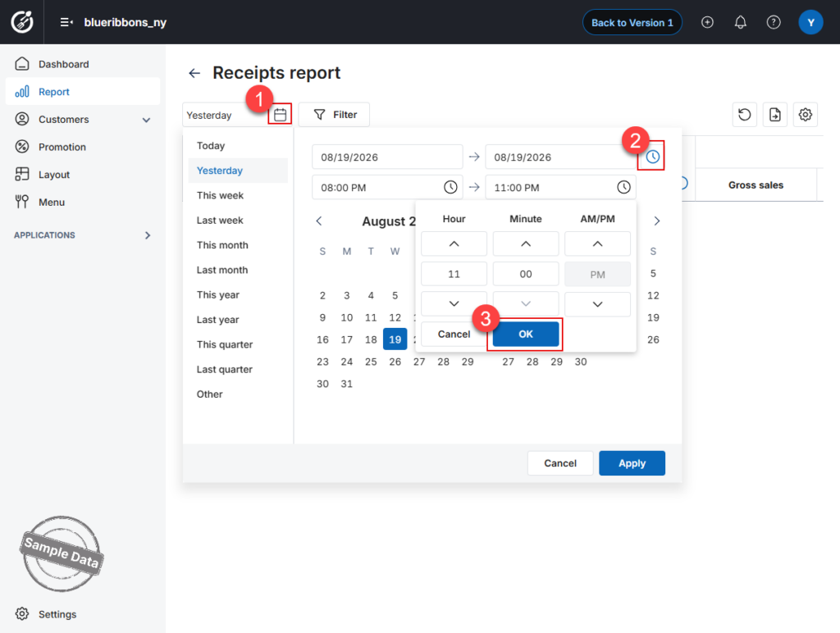Decrease the minute value
The width and height of the screenshot is (840, 633).
(x=526, y=303)
